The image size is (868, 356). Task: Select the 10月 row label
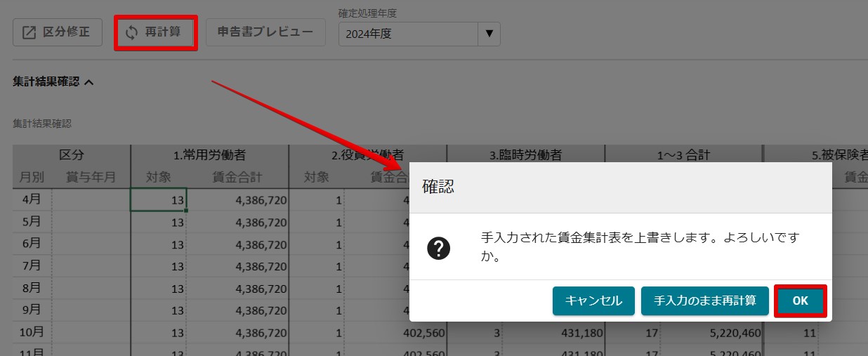[x=33, y=331]
